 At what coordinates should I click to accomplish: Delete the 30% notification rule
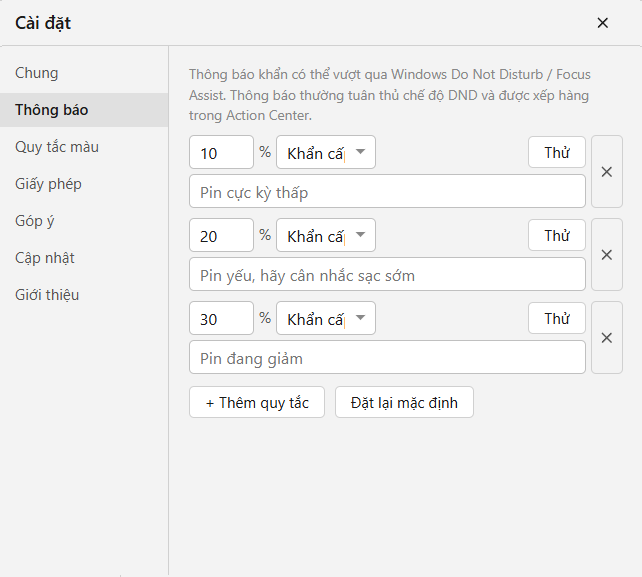coord(607,338)
